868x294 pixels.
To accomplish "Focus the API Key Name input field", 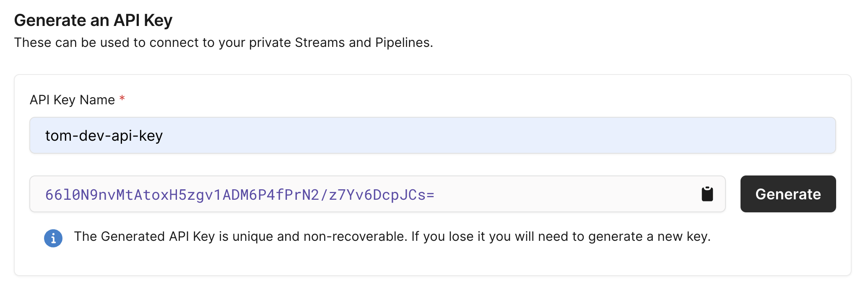I will pyautogui.click(x=432, y=135).
